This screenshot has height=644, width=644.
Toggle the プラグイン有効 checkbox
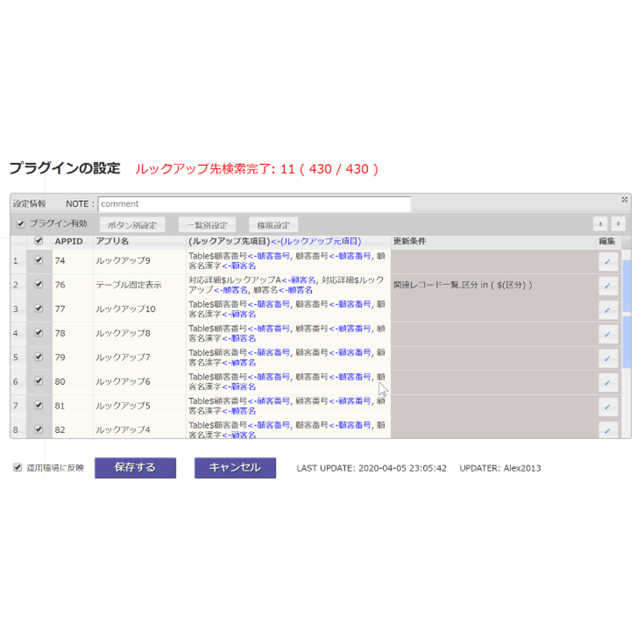pyautogui.click(x=20, y=224)
